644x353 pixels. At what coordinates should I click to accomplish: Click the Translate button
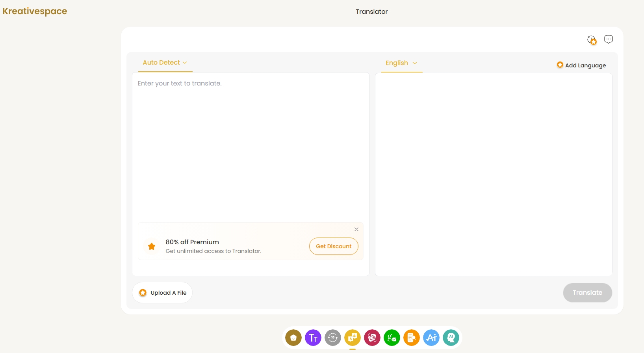coord(587,293)
